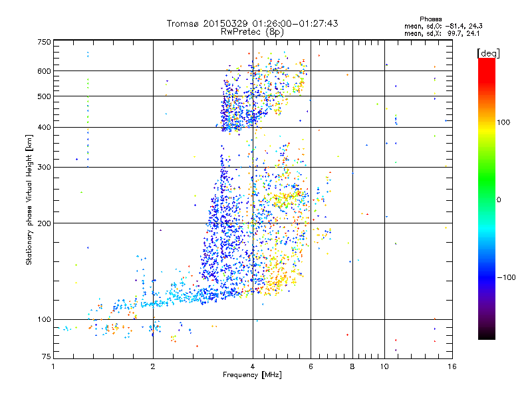This screenshot has width=532, height=399.
Task: Select the RwPretec (8p) subtitle
Action: click(x=252, y=32)
